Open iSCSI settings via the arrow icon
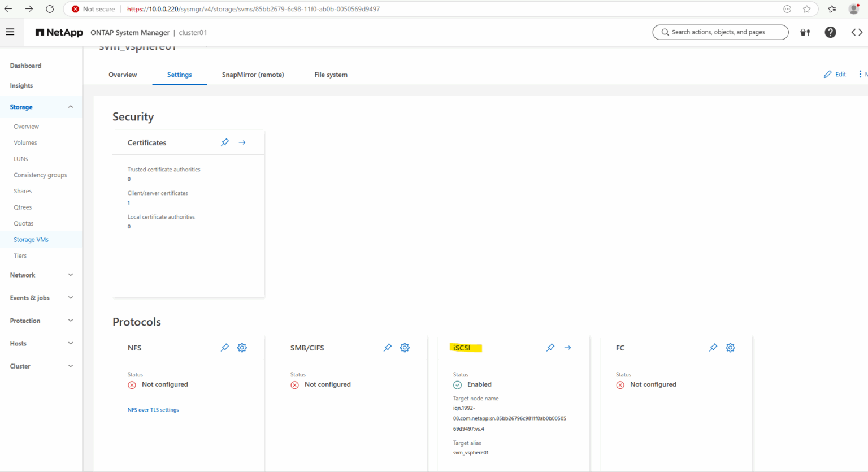 (567, 347)
